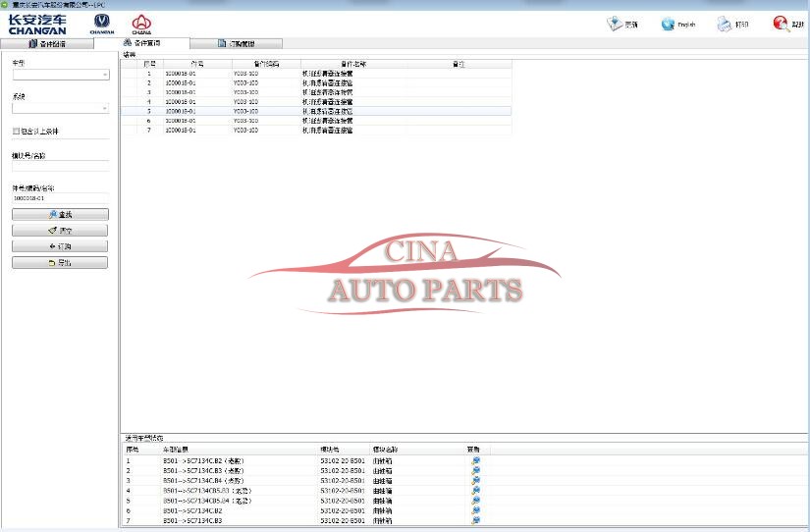Toggle the include-superseded-parts checkbox in left panel
The width and height of the screenshot is (810, 532).
tap(16, 131)
